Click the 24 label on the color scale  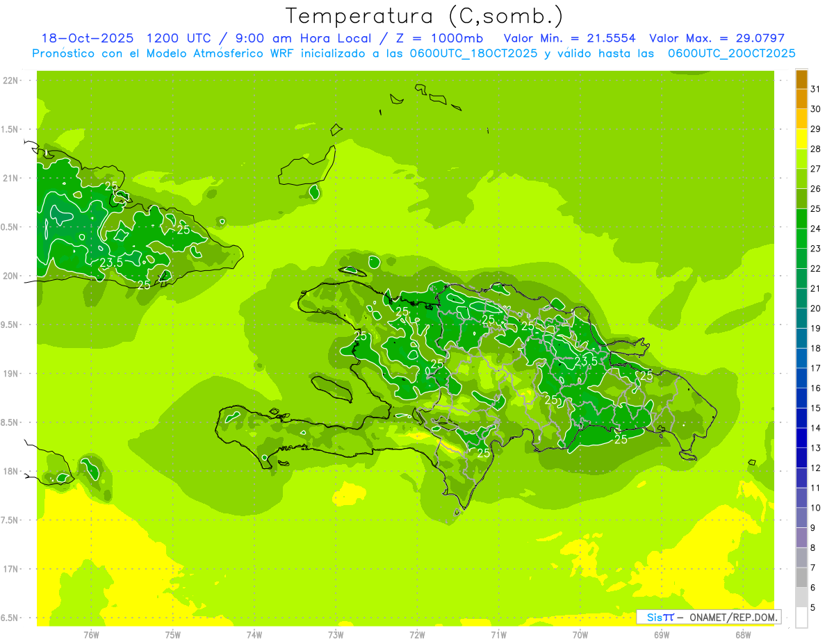(x=815, y=229)
